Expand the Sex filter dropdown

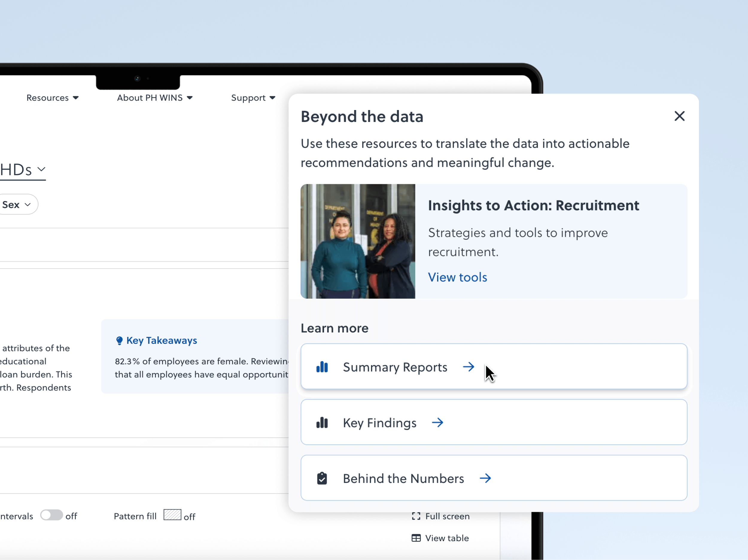pos(17,205)
